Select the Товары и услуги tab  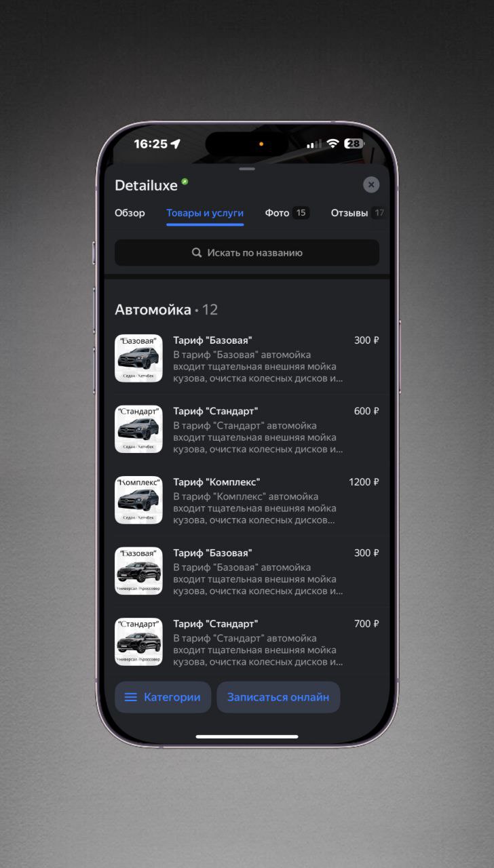[x=205, y=213]
